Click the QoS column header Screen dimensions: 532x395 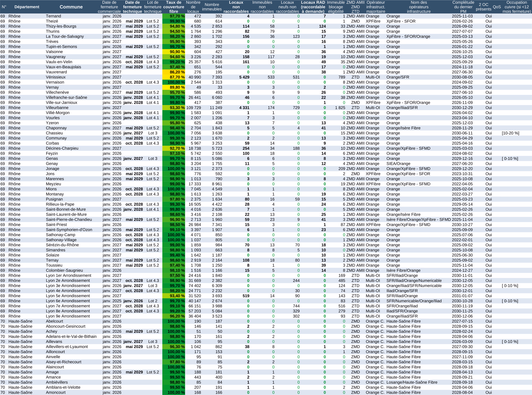[x=497, y=7]
